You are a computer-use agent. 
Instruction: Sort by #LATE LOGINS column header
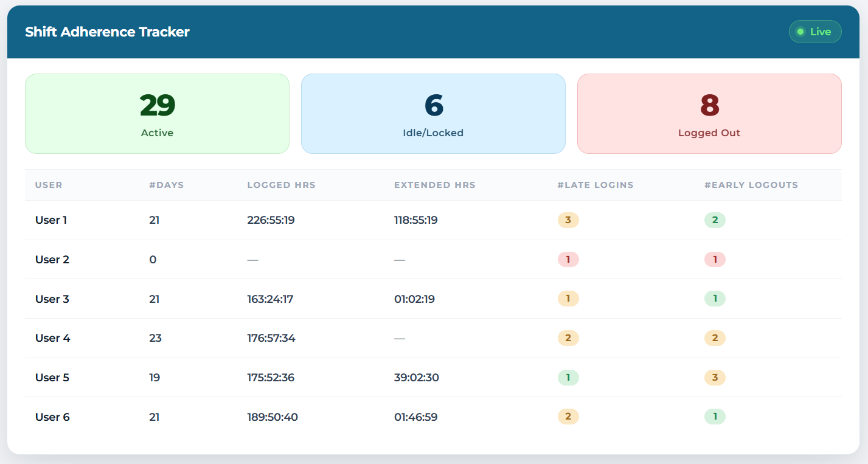[595, 185]
